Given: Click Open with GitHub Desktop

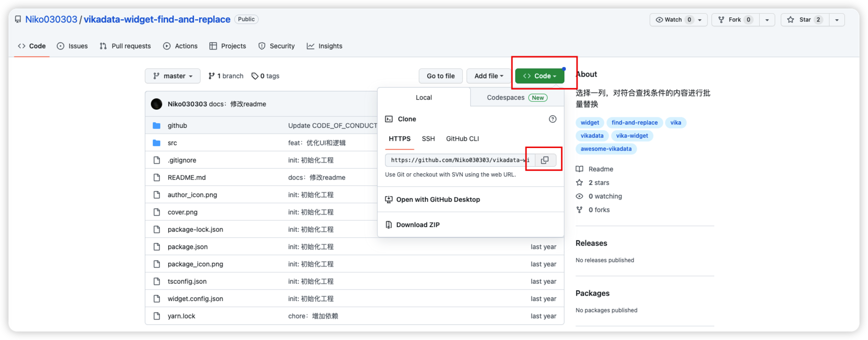Looking at the screenshot, I should point(438,200).
